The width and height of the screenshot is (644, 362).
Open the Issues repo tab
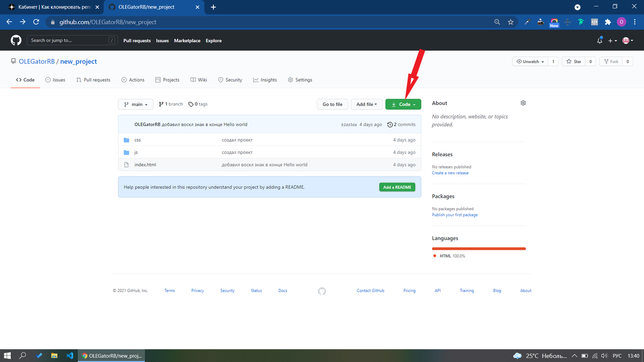(55, 80)
